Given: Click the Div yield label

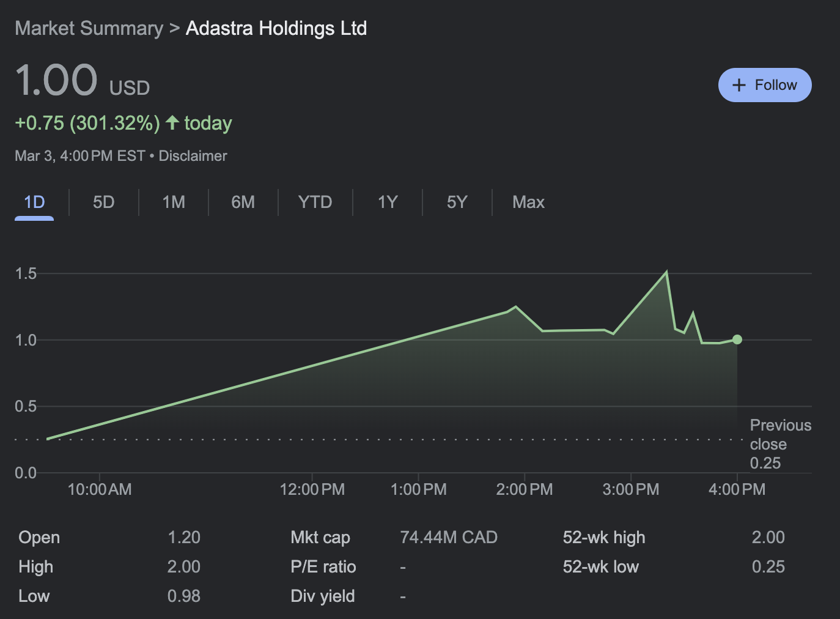Looking at the screenshot, I should pos(323,596).
